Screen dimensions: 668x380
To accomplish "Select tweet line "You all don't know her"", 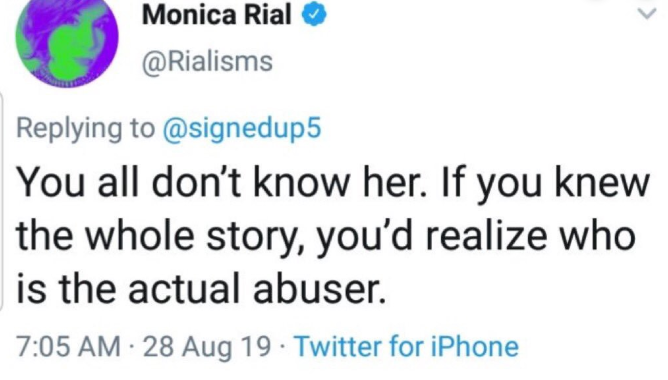I will [221, 182].
